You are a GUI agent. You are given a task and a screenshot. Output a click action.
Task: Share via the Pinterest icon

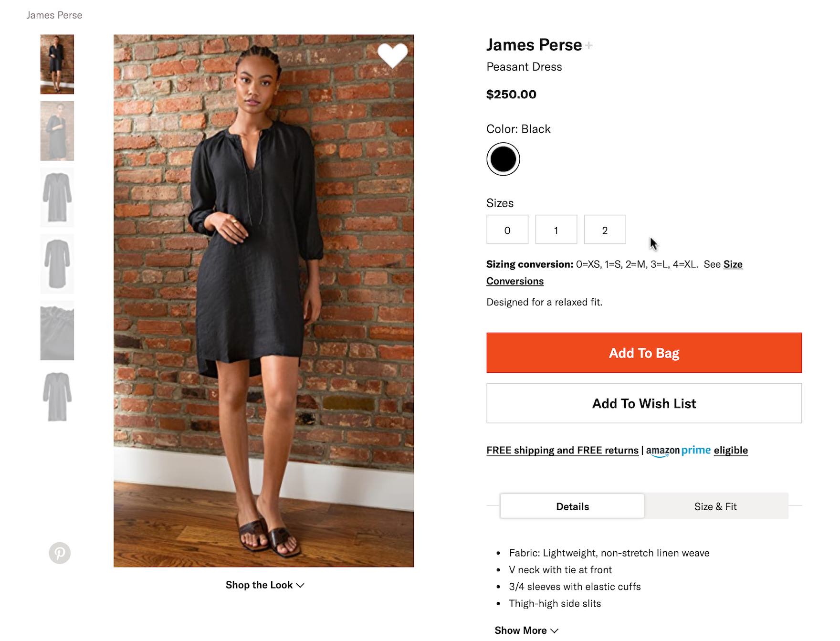(60, 553)
